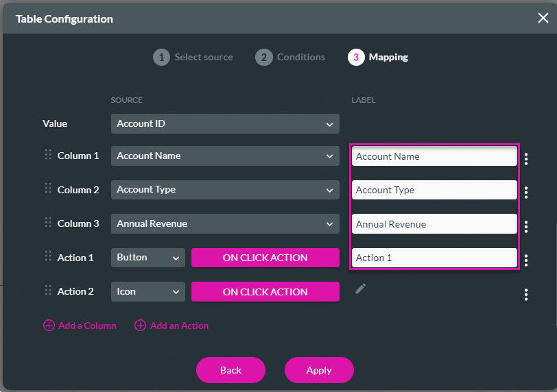Click drag handle beside Column 1

[48, 154]
